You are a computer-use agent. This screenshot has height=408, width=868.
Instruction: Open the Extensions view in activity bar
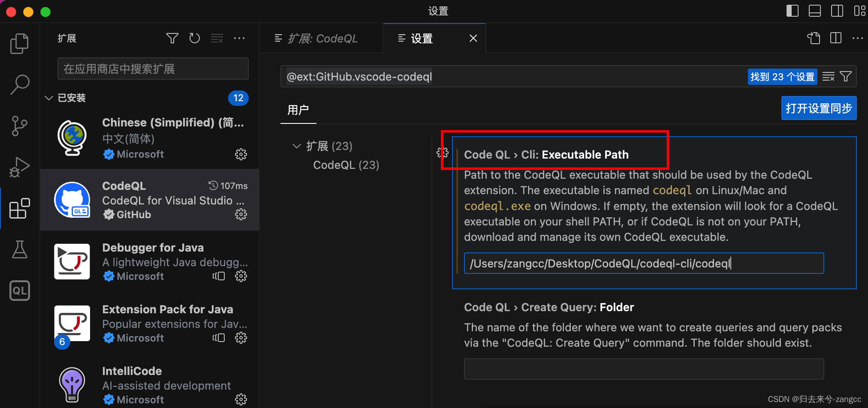tap(19, 209)
